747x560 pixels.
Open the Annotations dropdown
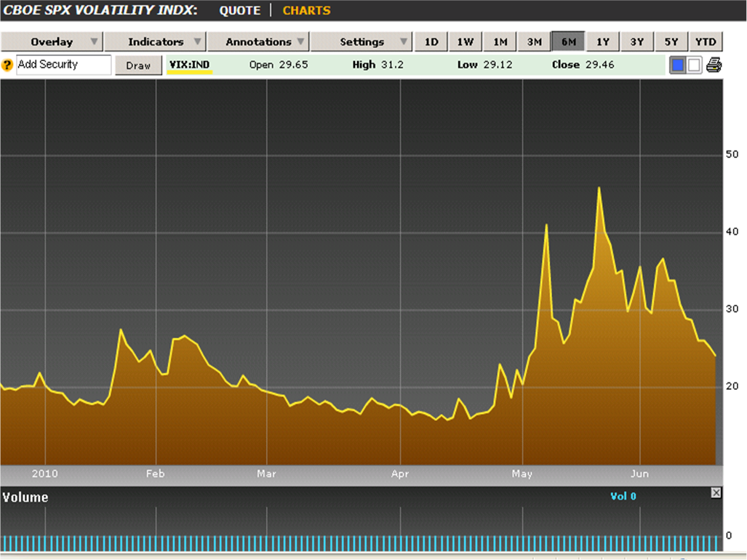[x=259, y=41]
